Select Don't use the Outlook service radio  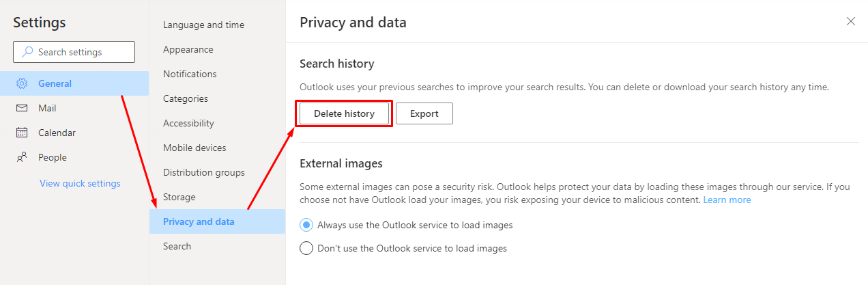(306, 248)
